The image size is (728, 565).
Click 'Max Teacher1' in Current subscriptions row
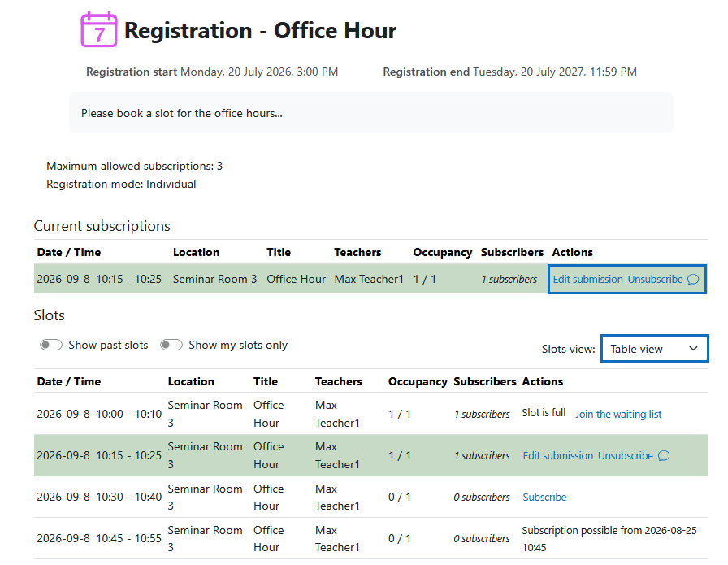click(x=369, y=279)
